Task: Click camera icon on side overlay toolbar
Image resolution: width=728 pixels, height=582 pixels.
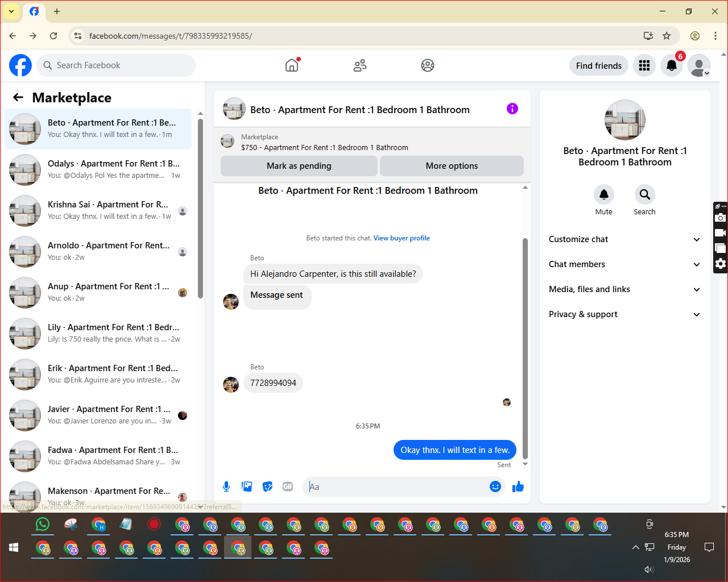Action: point(721,218)
